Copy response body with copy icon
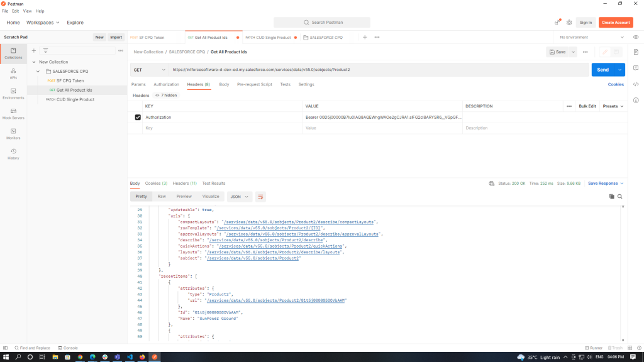Image resolution: width=644 pixels, height=362 pixels. coord(611,197)
